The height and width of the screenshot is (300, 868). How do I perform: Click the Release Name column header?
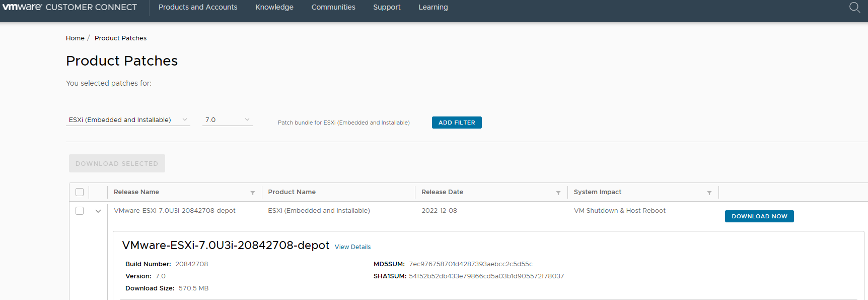point(136,192)
